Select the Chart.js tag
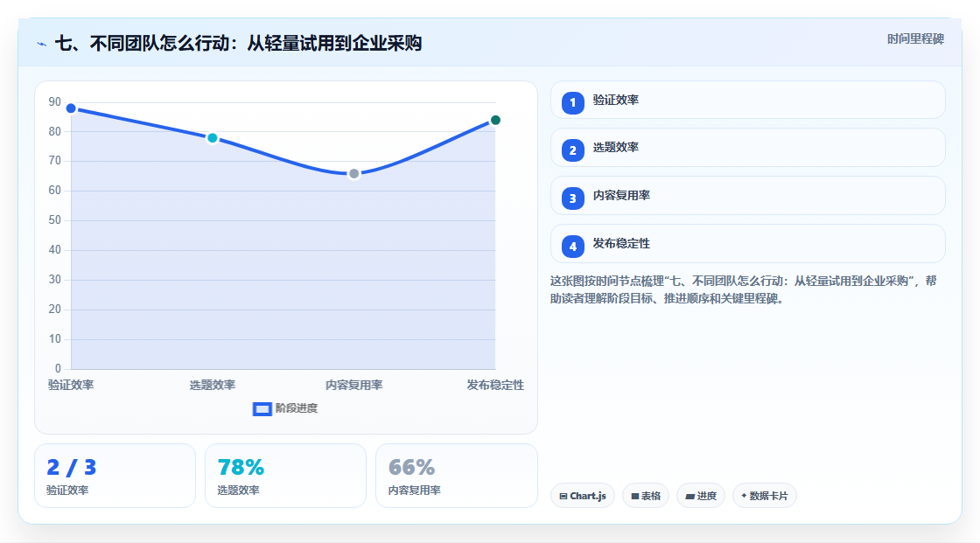Image resolution: width=980 pixels, height=543 pixels. (583, 496)
